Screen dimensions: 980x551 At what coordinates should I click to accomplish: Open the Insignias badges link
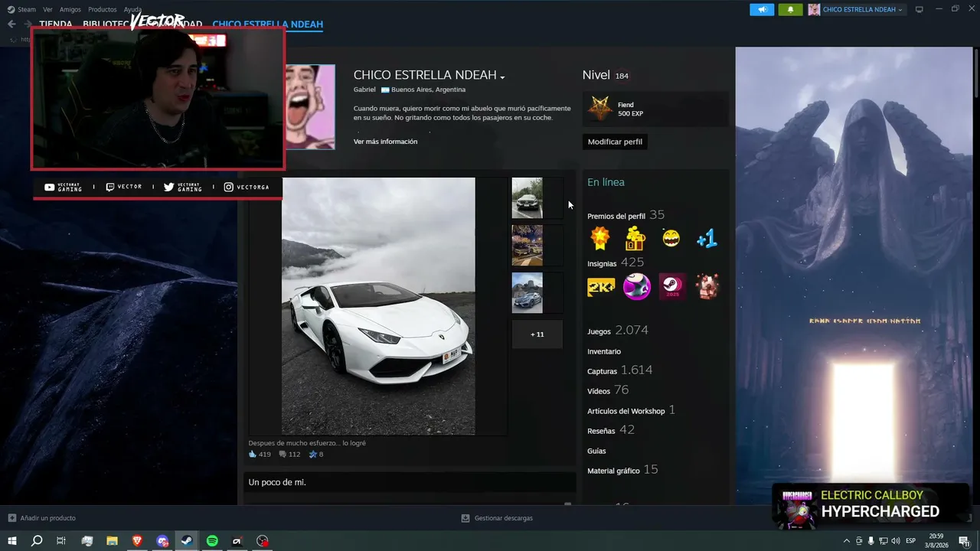pos(602,264)
